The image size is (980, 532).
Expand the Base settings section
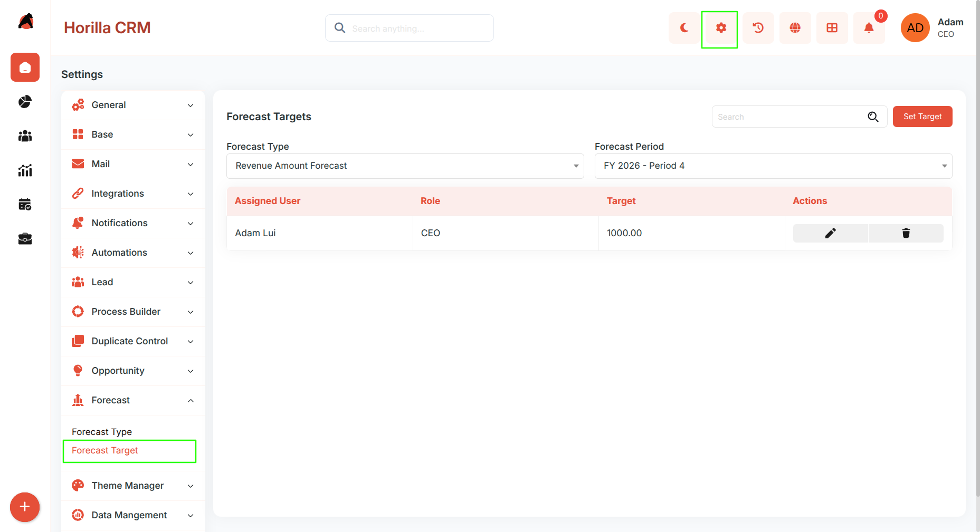[133, 134]
